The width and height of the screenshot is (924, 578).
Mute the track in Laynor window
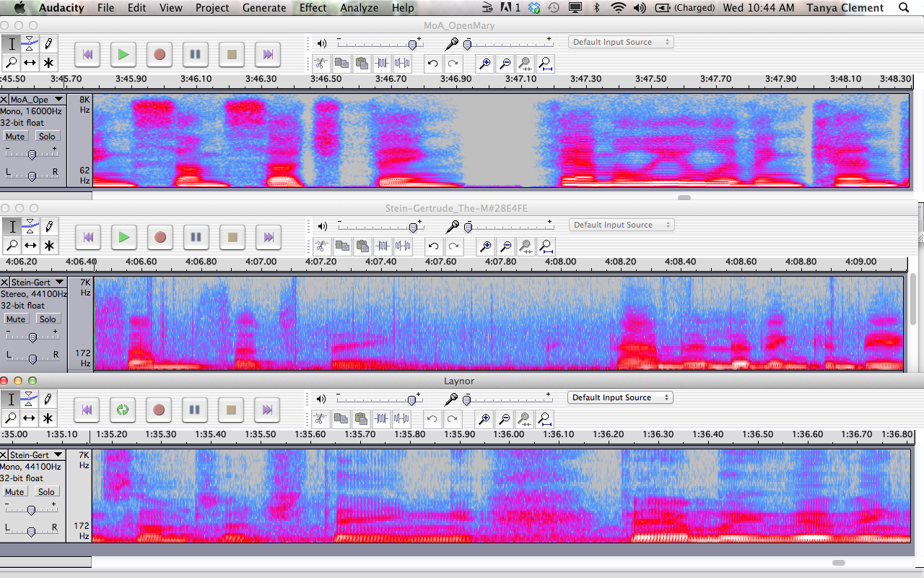[15, 492]
